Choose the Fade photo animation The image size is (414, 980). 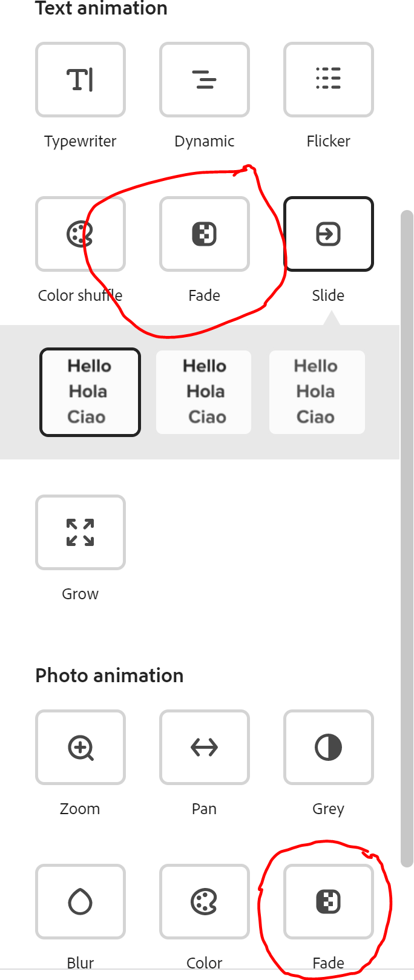(x=328, y=902)
